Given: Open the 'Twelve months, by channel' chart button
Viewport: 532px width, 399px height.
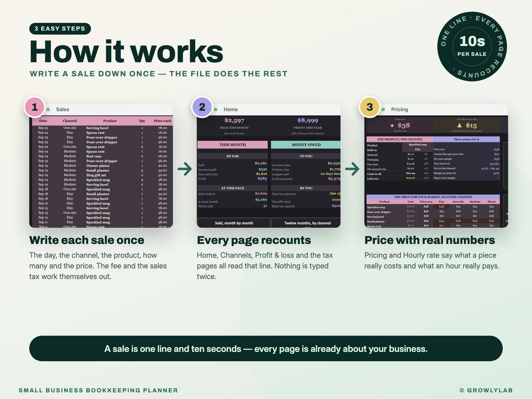Looking at the screenshot, I should point(305,223).
